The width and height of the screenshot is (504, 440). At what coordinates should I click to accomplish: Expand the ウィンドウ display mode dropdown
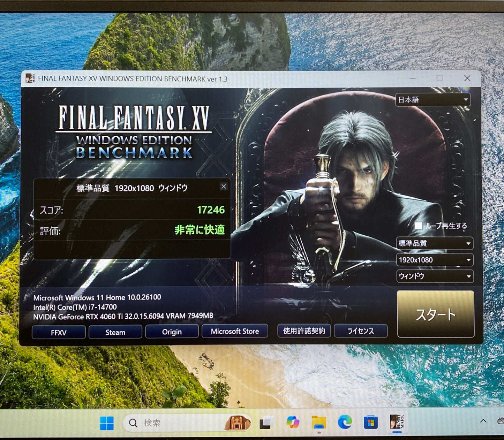[435, 276]
